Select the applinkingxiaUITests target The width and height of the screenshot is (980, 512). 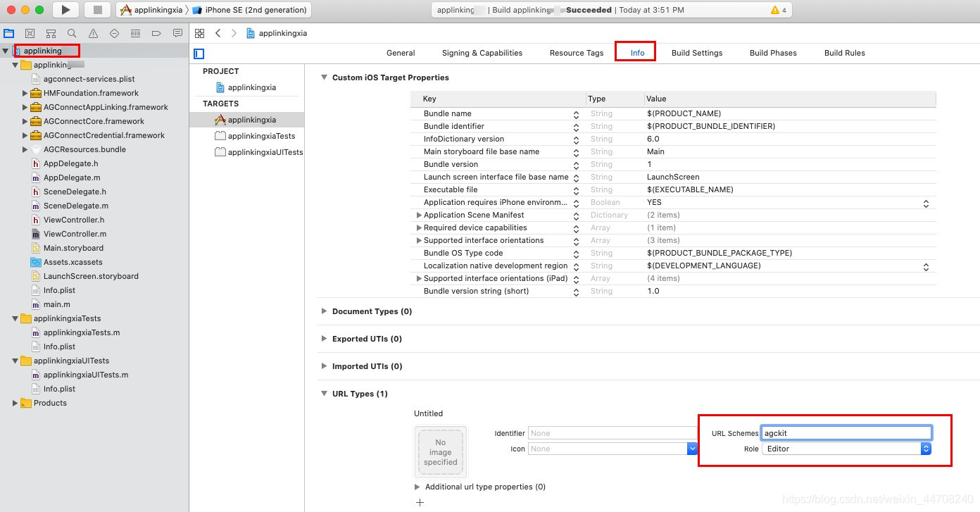(x=259, y=152)
